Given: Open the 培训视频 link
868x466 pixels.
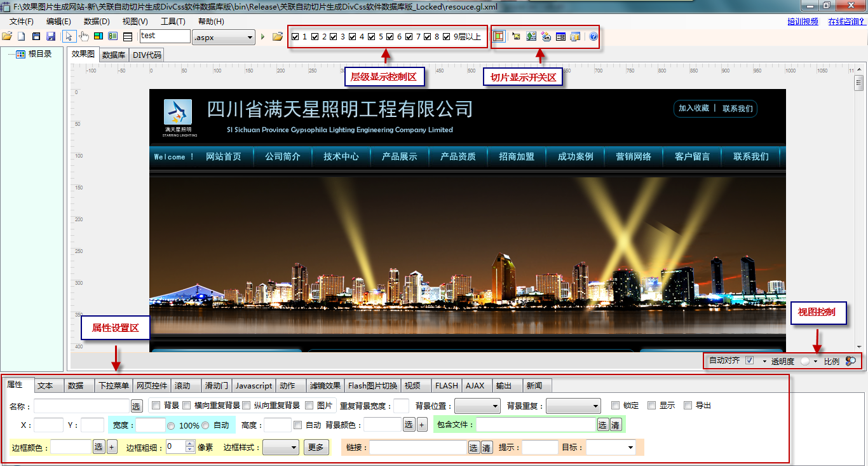Looking at the screenshot, I should tap(803, 21).
